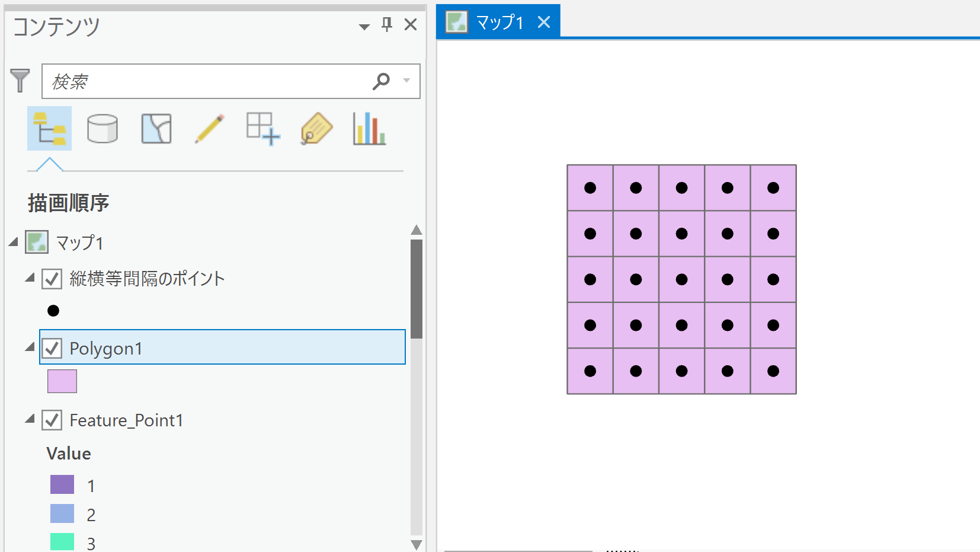Click the blue swatch for value 2

tap(62, 513)
